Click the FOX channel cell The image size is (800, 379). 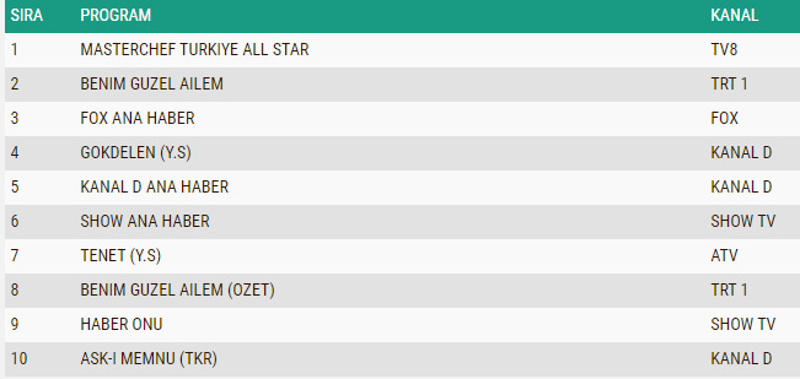click(x=724, y=118)
